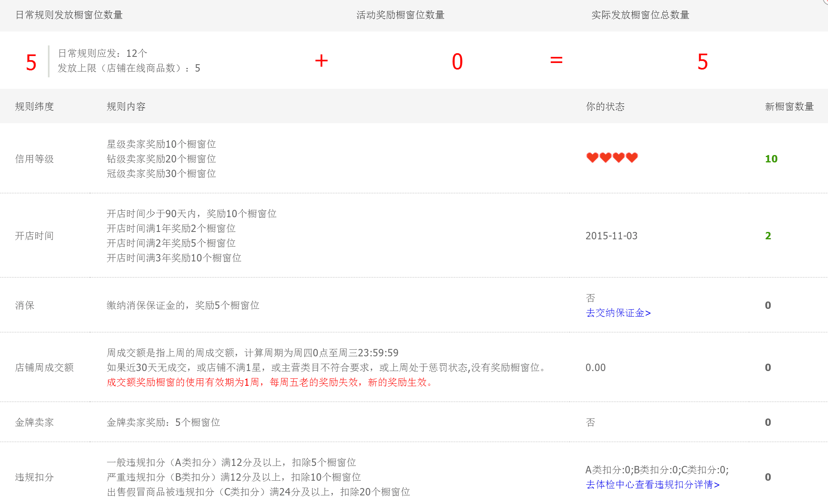Click the 规则内容 column header
The image size is (828, 504).
pyautogui.click(x=126, y=107)
